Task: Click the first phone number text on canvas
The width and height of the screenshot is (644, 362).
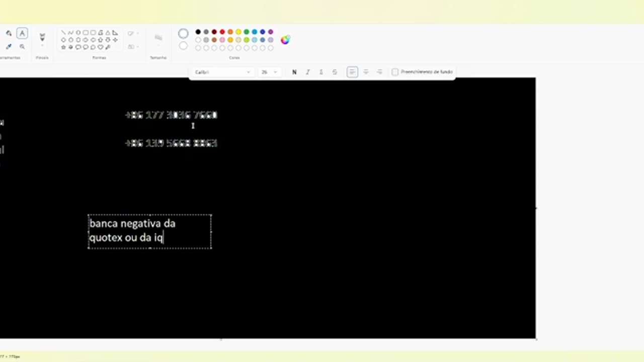Action: pos(171,115)
